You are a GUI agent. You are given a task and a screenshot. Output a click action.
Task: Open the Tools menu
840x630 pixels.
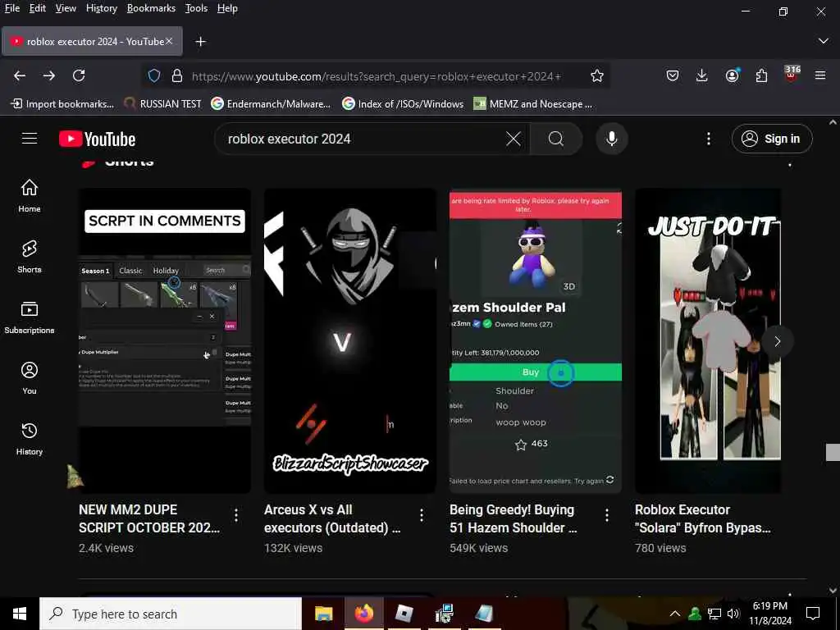coord(196,8)
